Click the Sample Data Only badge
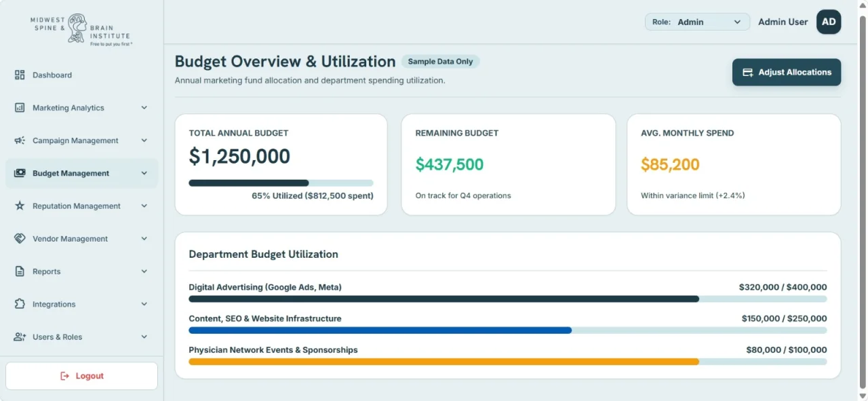The image size is (868, 401). (441, 61)
